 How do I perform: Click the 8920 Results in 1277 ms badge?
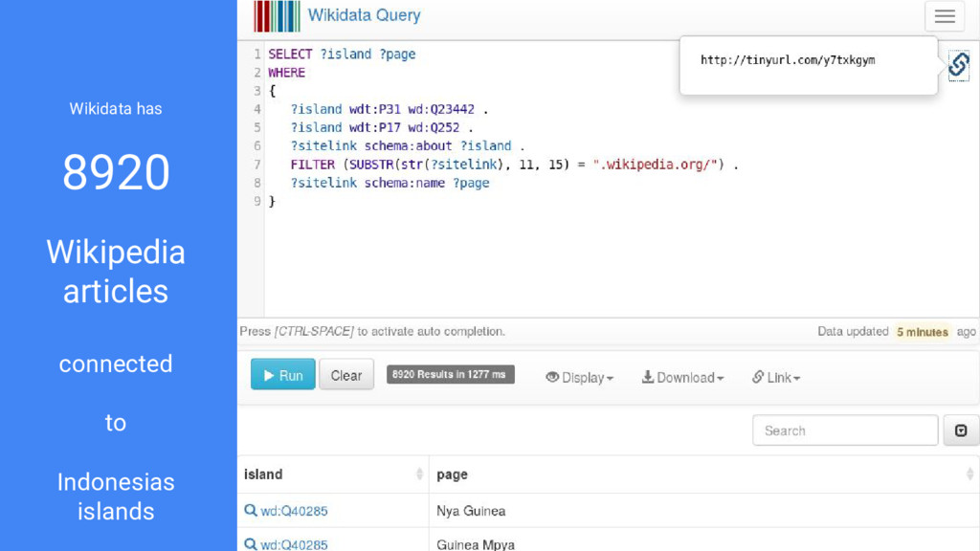tap(450, 374)
